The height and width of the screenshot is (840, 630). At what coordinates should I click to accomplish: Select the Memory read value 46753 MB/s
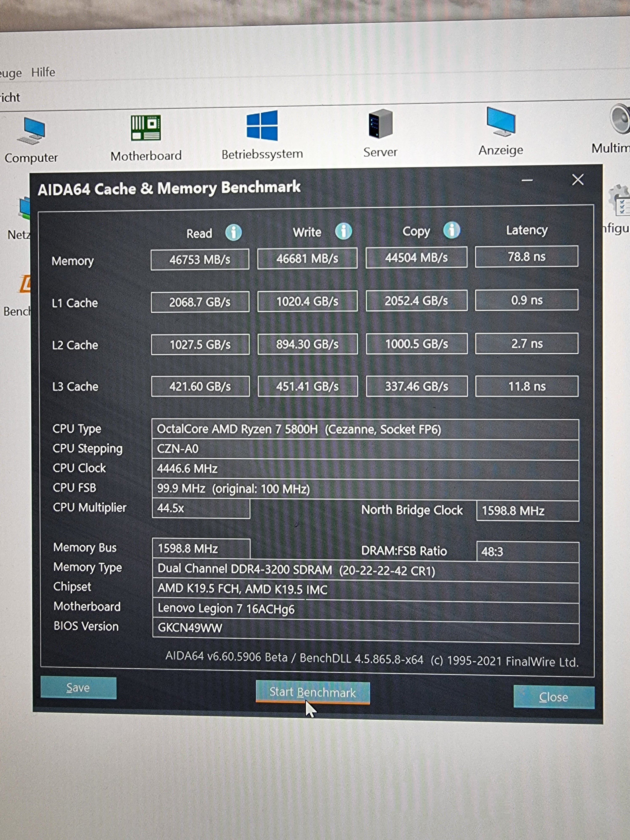pyautogui.click(x=200, y=260)
